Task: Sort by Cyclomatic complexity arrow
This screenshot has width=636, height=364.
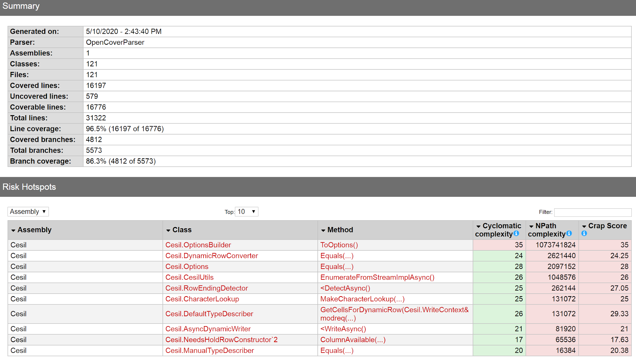Action: pyautogui.click(x=478, y=226)
